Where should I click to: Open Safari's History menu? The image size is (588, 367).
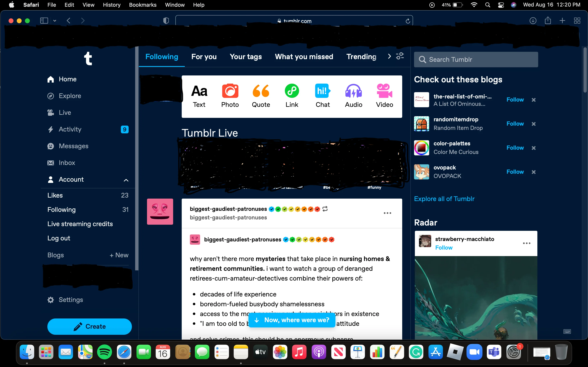111,5
